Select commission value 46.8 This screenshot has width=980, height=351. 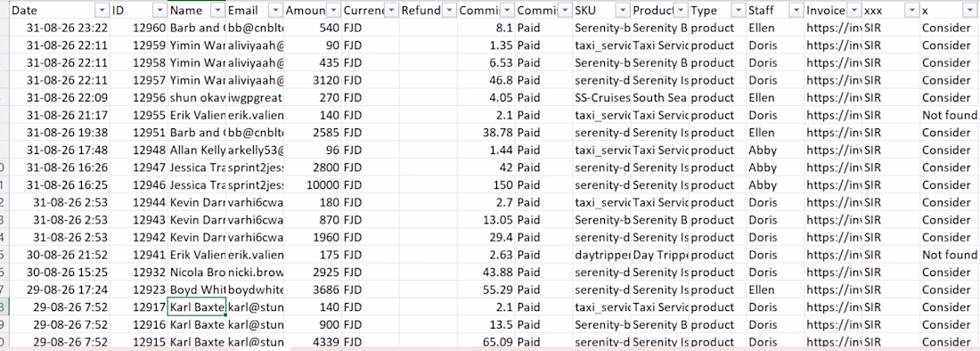pos(486,80)
